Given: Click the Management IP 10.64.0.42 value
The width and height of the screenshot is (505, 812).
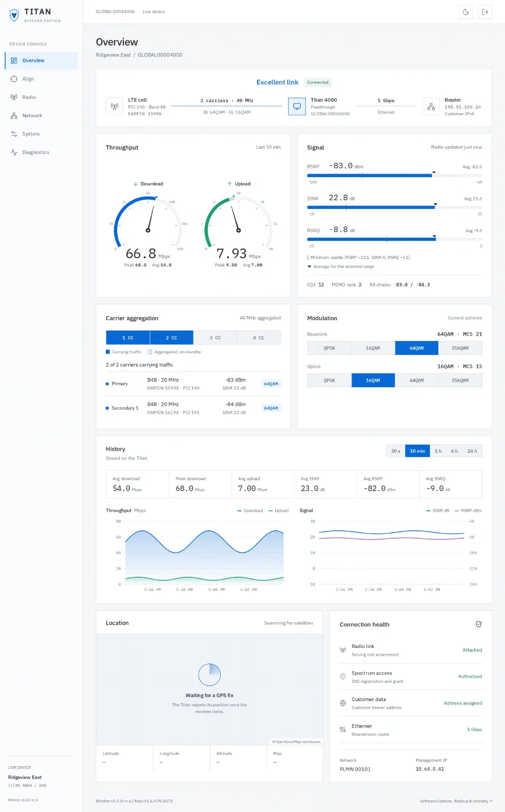Looking at the screenshot, I should (430, 769).
